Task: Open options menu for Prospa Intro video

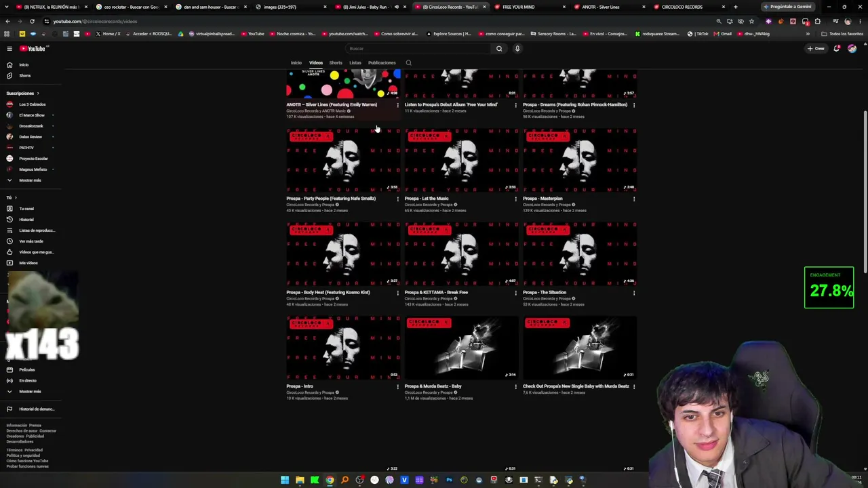Action: (x=398, y=386)
